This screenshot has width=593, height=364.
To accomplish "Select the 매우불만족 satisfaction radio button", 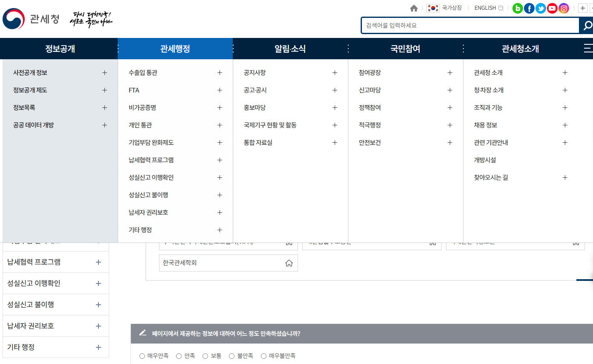I will click(x=263, y=355).
